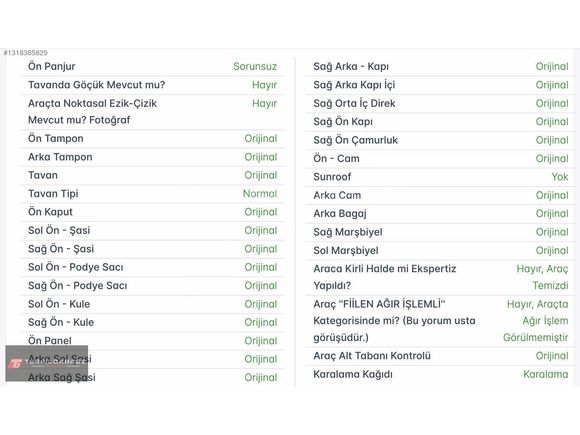Select the Ön Panjur row
The height and width of the screenshot is (435, 580).
[x=152, y=67]
